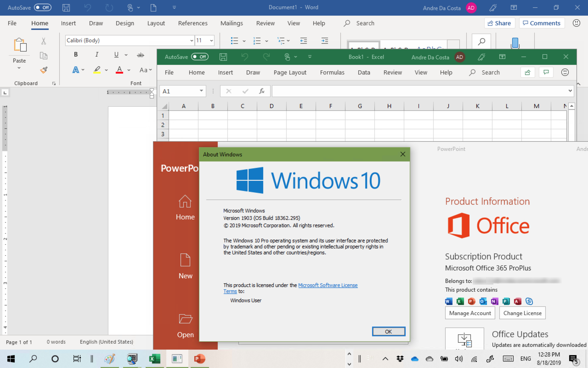Open the Word numbering dropdown arrow
The height and width of the screenshot is (368, 588).
[x=266, y=41]
